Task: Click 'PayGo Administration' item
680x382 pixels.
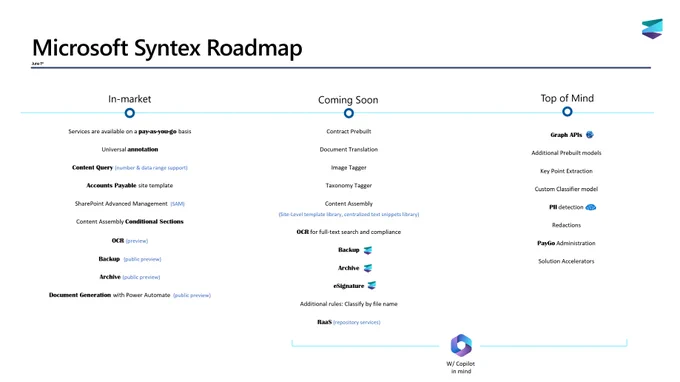Action: pyautogui.click(x=566, y=243)
